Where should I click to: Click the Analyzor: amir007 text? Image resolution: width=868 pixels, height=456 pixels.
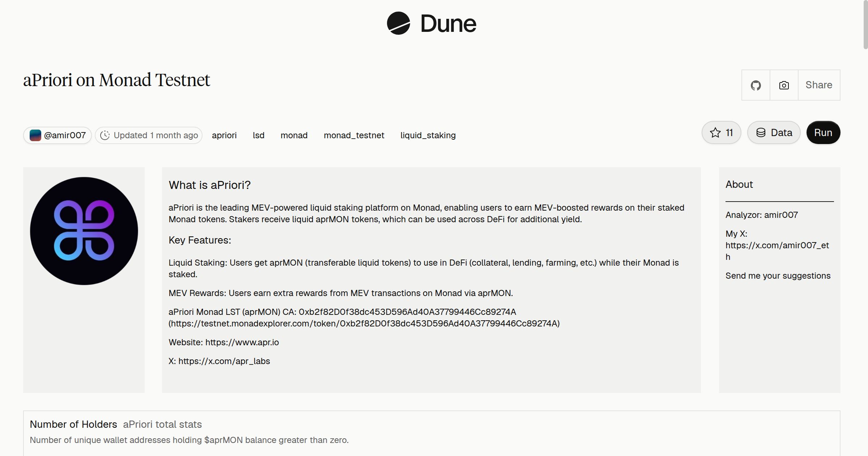pyautogui.click(x=762, y=215)
